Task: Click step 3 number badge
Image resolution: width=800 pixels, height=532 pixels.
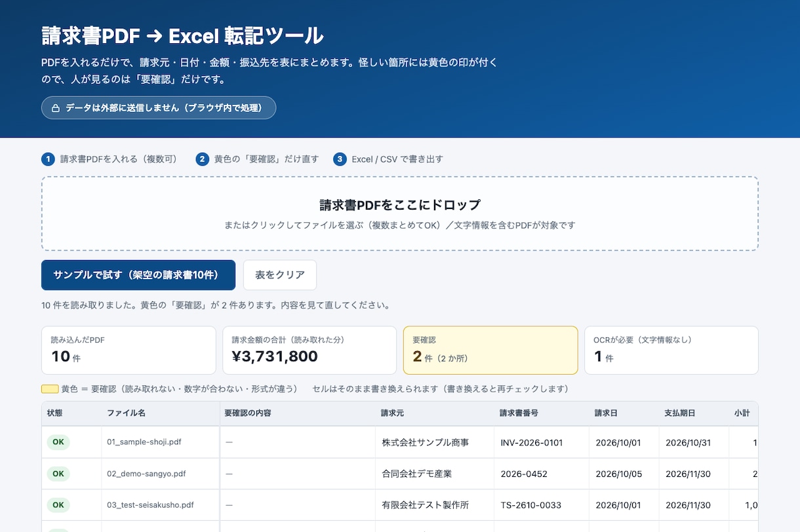Action: coord(340,159)
